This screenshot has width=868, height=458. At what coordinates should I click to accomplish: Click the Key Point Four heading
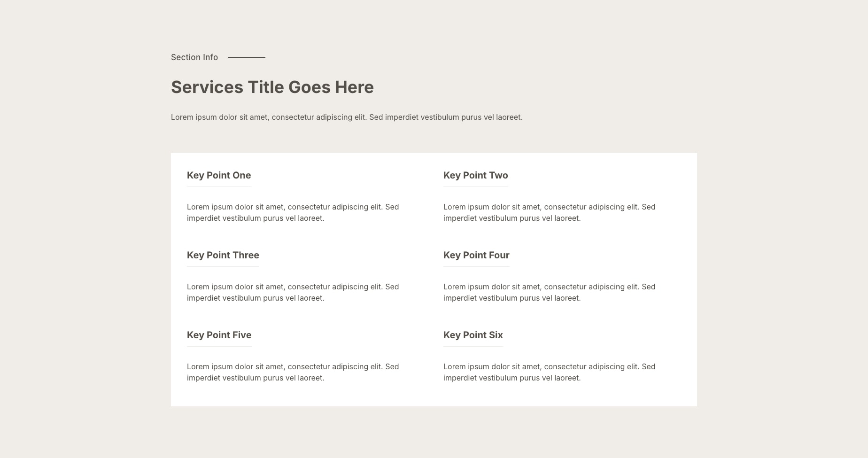(476, 255)
